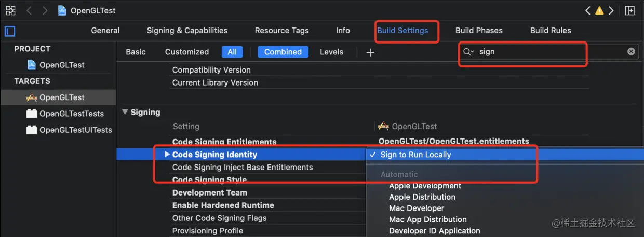Go forward with the right chevron
644x237 pixels.
(x=45, y=10)
